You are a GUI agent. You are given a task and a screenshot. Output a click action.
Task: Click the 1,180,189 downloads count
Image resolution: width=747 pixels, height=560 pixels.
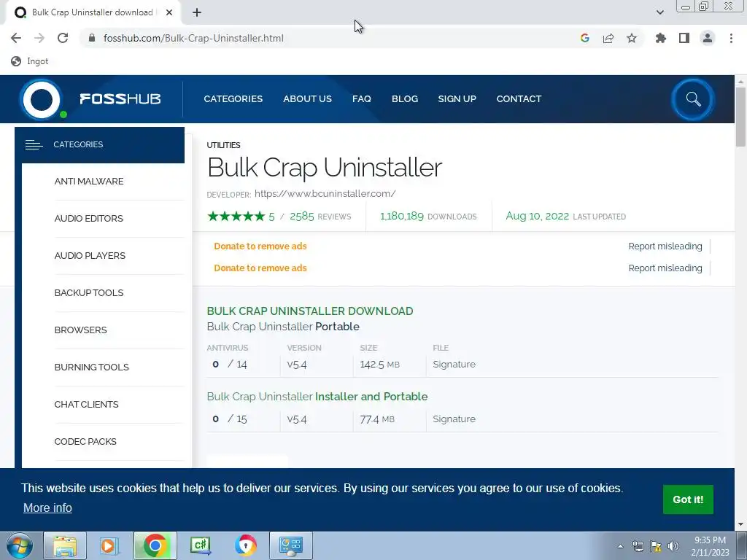click(x=402, y=216)
